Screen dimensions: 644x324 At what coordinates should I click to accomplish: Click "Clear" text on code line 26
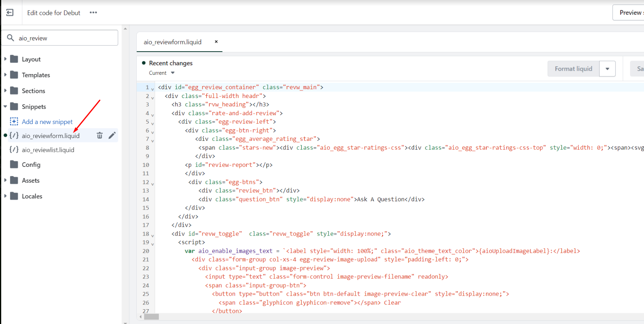point(392,303)
